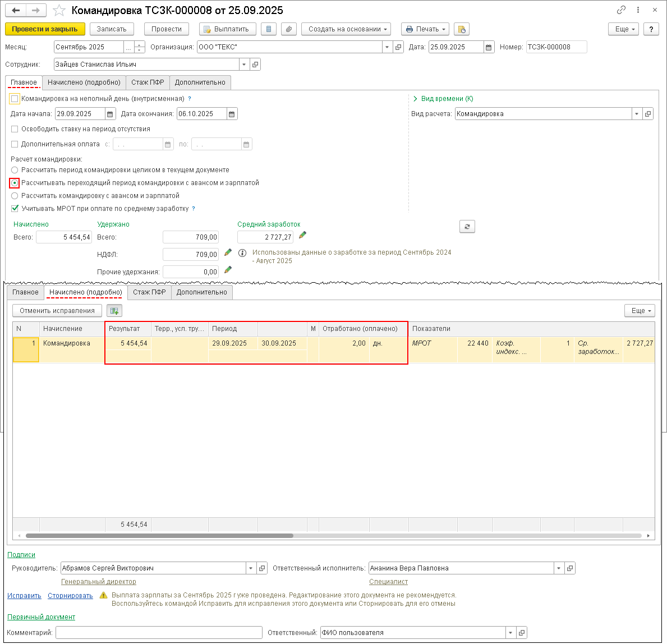Edit Прочие удержания with the pencil icon
The height and width of the screenshot is (644, 667).
click(228, 270)
